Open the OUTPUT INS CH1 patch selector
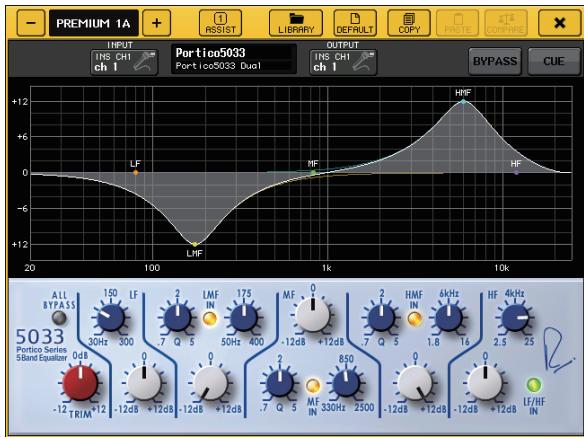The width and height of the screenshot is (584, 439). point(343,62)
